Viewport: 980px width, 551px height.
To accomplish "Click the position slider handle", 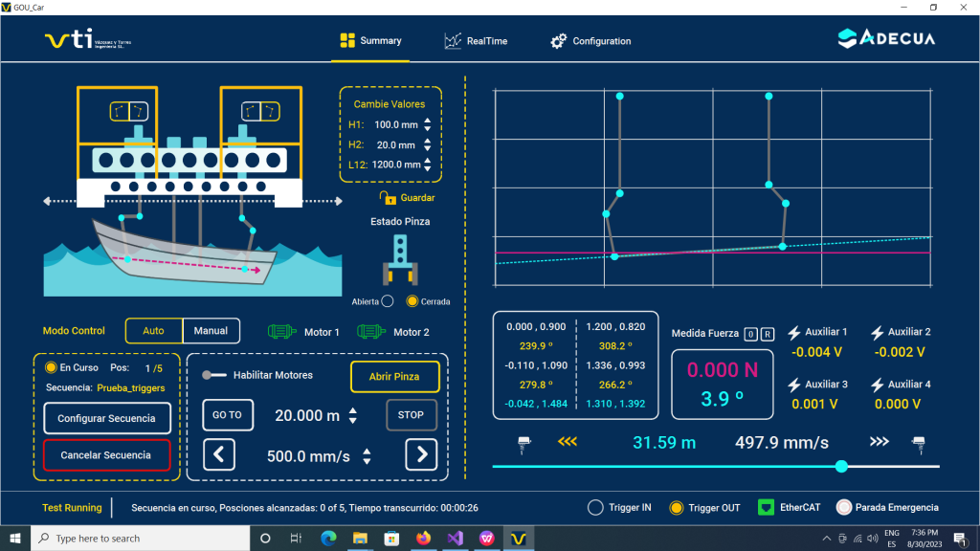I will 841,466.
